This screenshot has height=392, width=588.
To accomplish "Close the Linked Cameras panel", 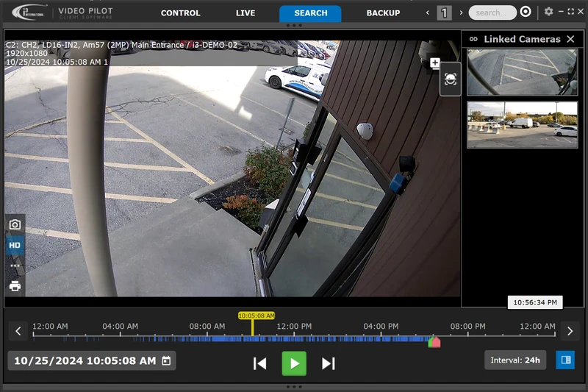I will point(570,39).
